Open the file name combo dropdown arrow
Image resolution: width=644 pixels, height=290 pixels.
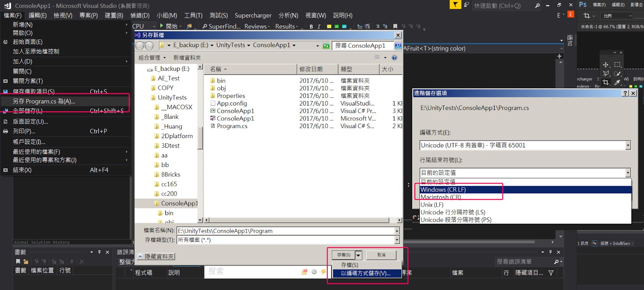(397, 231)
